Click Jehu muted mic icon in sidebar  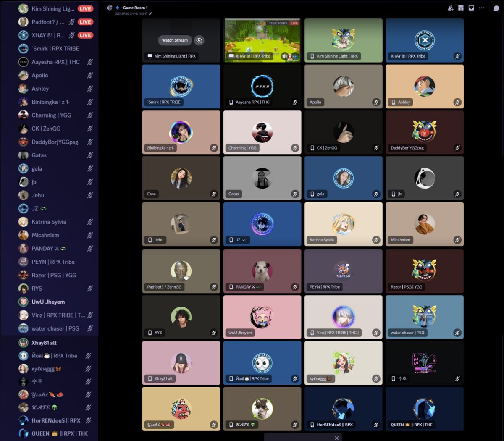pyautogui.click(x=90, y=195)
